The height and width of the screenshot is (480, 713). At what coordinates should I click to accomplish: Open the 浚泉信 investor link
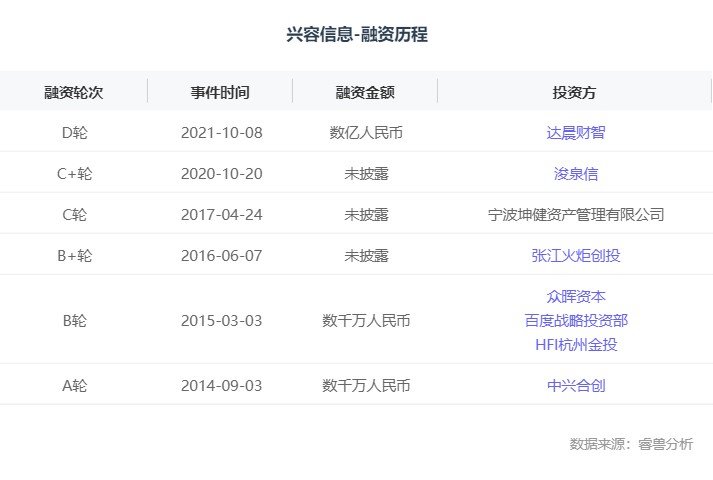pos(576,174)
